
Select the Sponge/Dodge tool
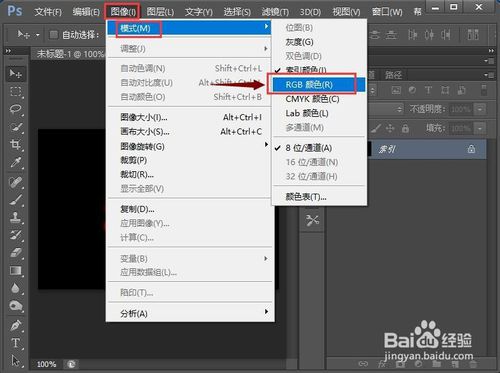coord(15,306)
